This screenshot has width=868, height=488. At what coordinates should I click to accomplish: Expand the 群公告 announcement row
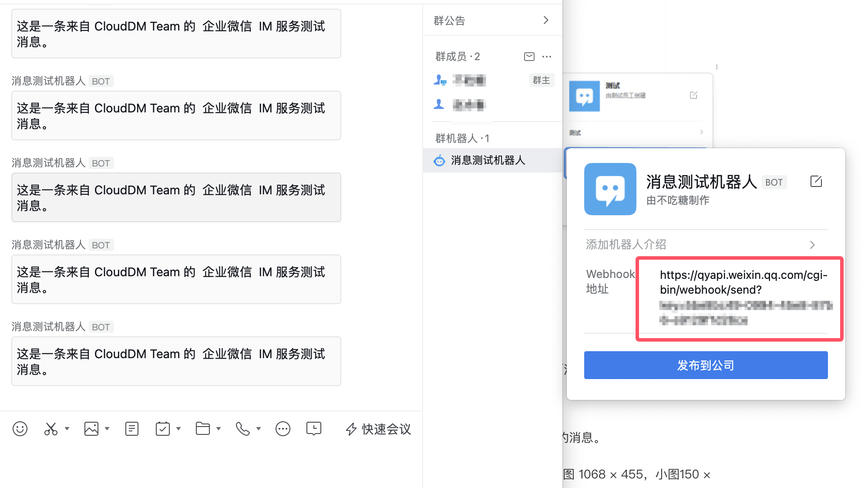[492, 20]
